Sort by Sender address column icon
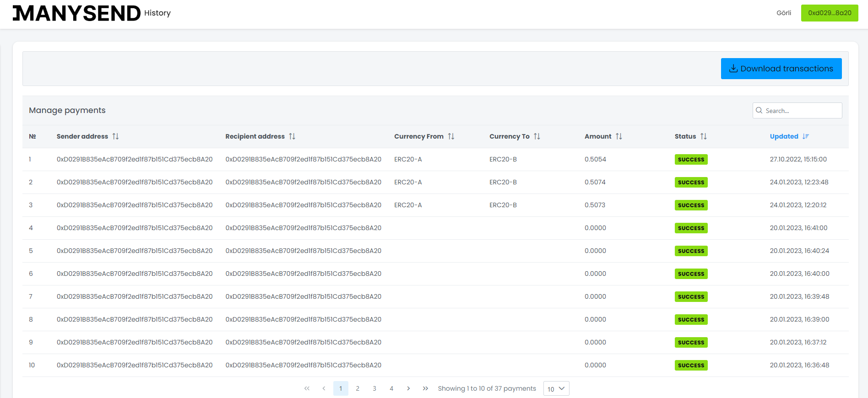This screenshot has width=868, height=398. [115, 136]
